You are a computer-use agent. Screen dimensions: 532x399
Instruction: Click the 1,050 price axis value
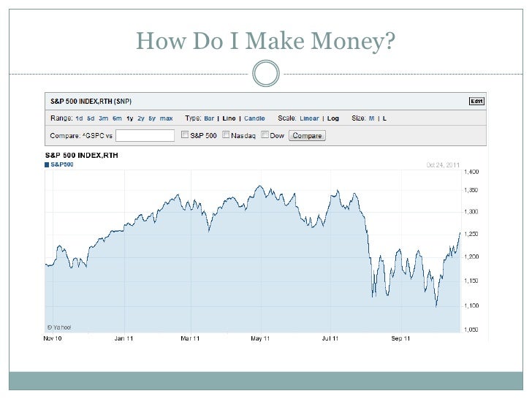coord(471,330)
